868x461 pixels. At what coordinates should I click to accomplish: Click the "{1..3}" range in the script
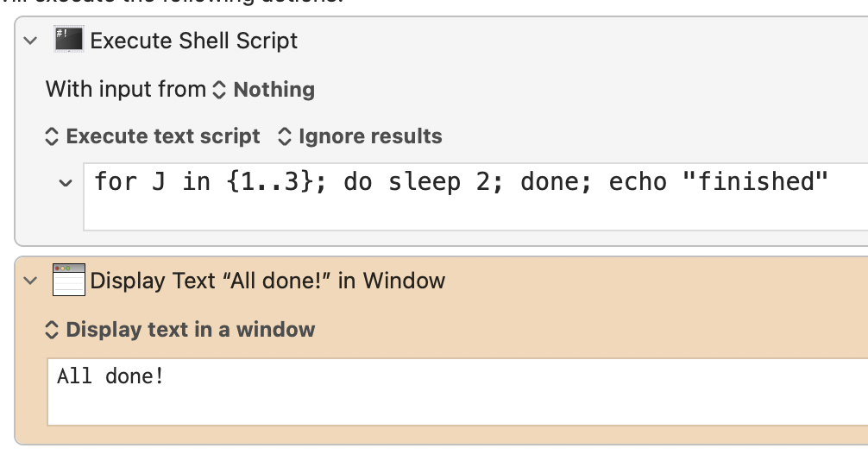272,182
